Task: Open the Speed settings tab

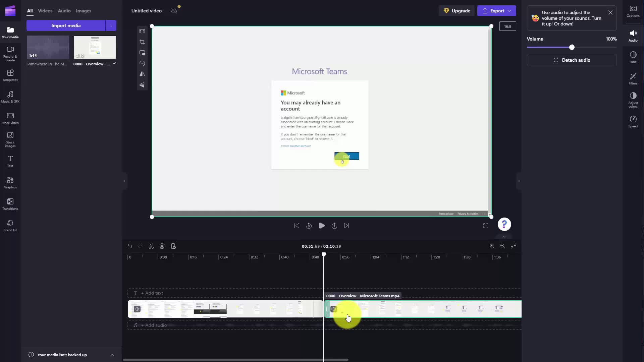Action: [633, 122]
